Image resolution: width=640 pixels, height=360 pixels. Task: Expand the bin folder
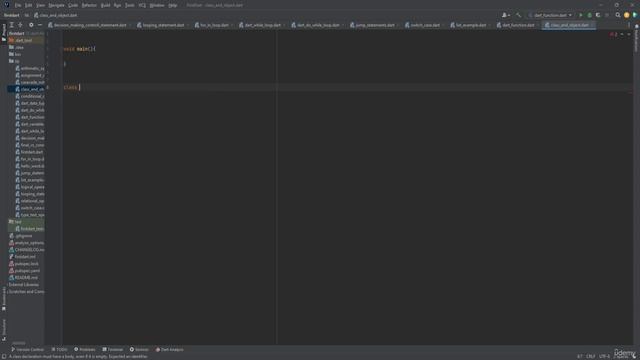[15, 54]
